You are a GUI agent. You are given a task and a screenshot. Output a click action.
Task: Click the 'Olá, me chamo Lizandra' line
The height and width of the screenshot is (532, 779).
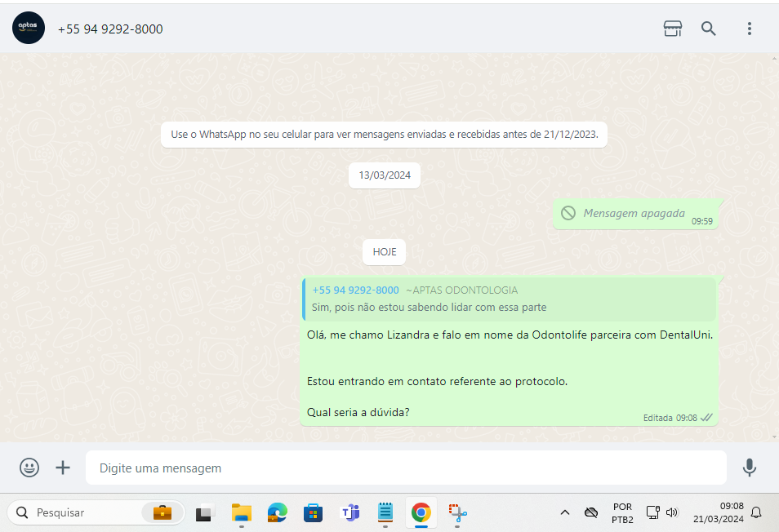click(510, 335)
